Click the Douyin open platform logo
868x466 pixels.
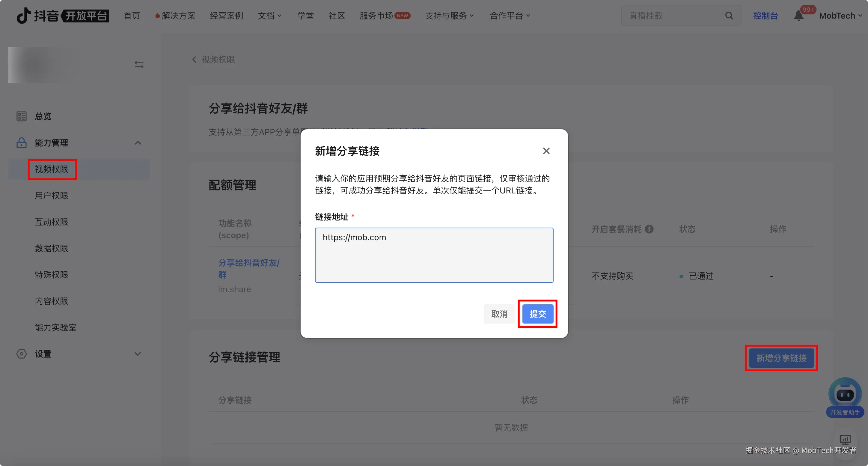63,16
